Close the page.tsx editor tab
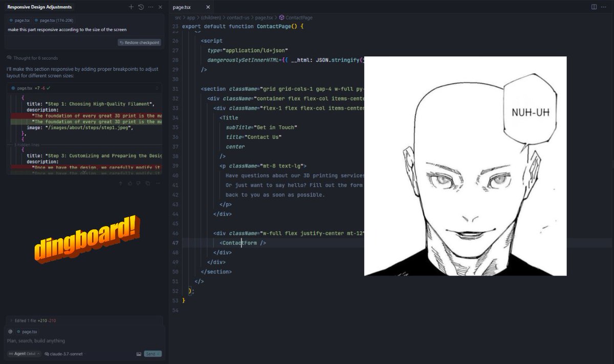614x364 pixels. click(209, 7)
